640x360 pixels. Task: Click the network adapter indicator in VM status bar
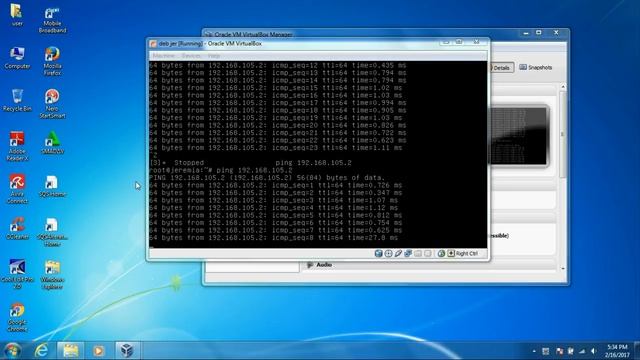click(x=408, y=253)
